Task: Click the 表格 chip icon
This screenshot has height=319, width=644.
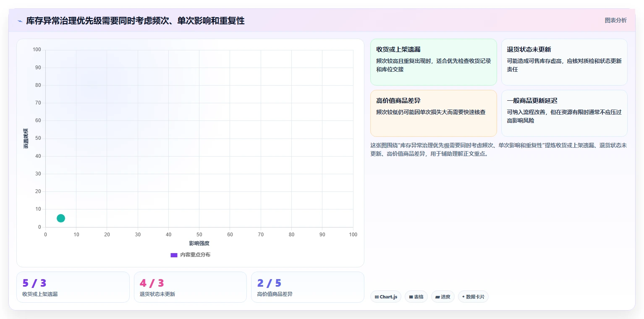Action: [x=411, y=297]
